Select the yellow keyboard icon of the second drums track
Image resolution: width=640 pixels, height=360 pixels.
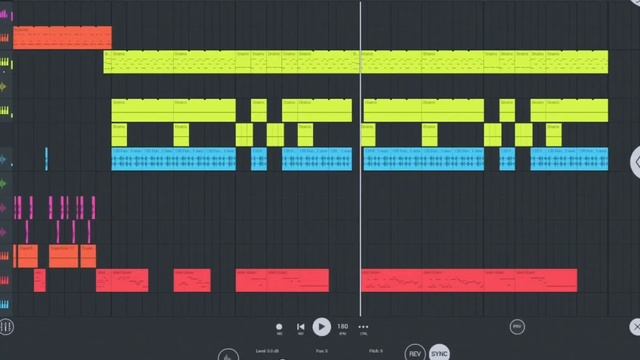(4, 110)
